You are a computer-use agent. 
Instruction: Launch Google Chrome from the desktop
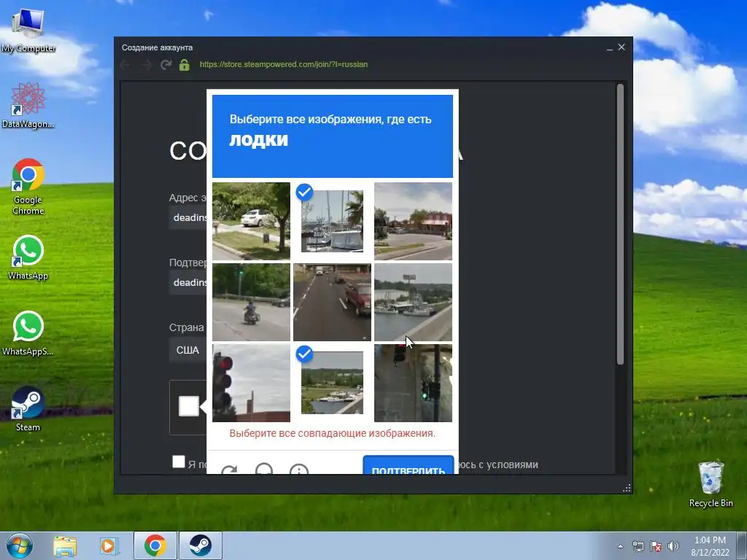28,186
